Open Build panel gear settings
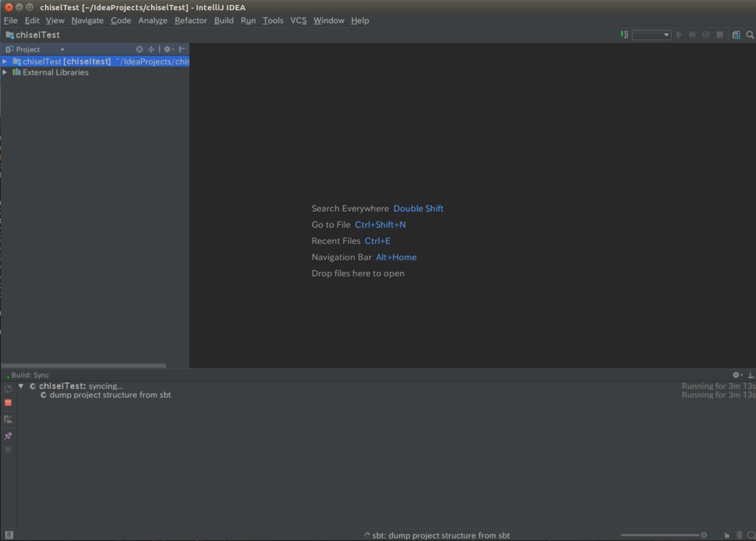This screenshot has height=541, width=756. pos(738,375)
